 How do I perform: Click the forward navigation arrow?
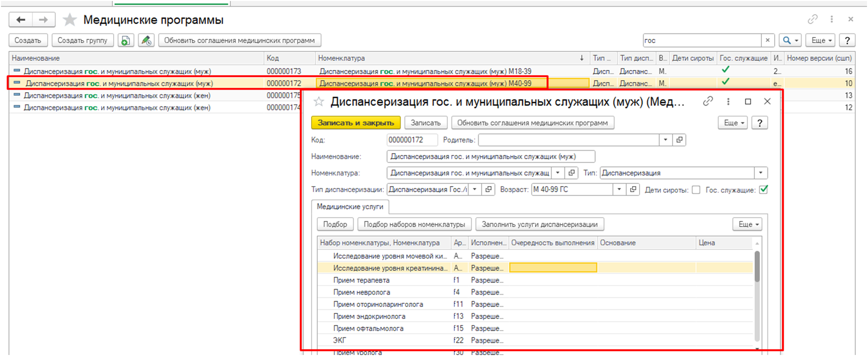click(x=44, y=20)
